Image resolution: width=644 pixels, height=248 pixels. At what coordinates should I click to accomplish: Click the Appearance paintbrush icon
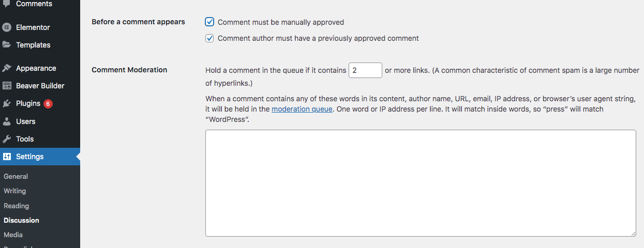click(x=7, y=68)
